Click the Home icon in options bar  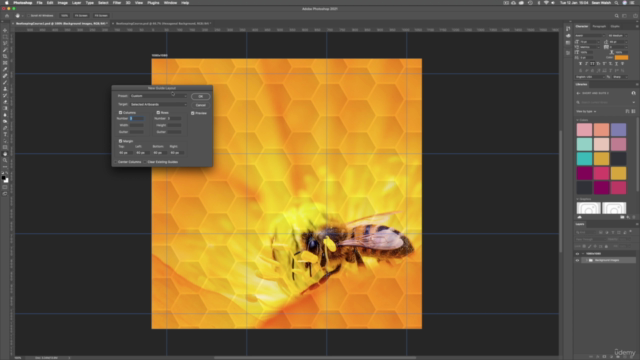click(7, 16)
